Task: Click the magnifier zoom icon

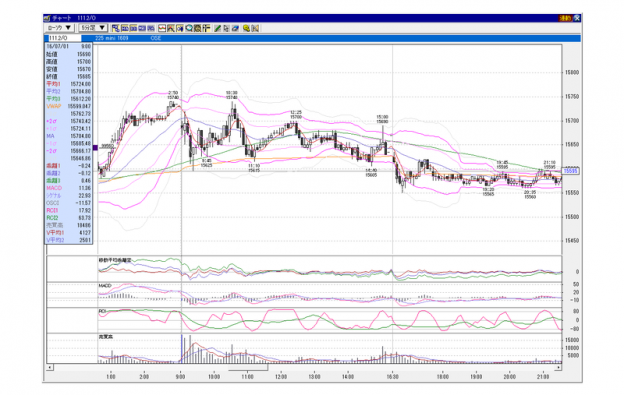Action: pyautogui.click(x=189, y=28)
